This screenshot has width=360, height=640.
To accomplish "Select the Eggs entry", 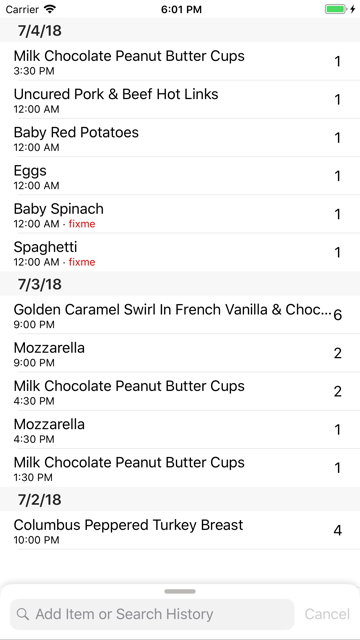I will point(180,176).
